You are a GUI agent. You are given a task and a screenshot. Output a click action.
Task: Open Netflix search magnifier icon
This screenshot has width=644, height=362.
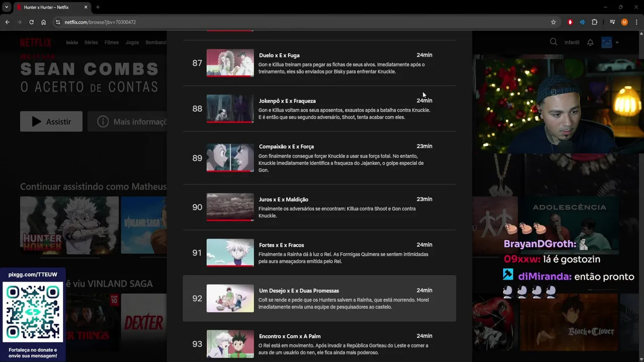pyautogui.click(x=553, y=42)
